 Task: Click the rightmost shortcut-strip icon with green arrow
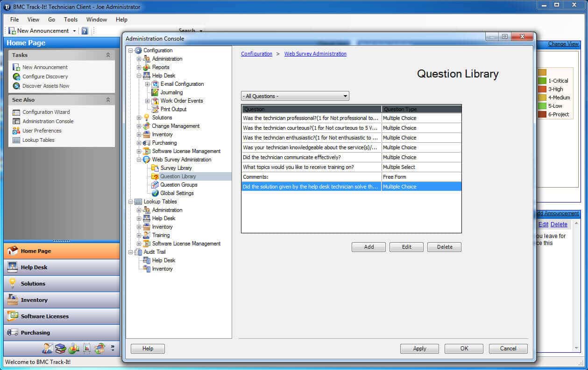99,348
